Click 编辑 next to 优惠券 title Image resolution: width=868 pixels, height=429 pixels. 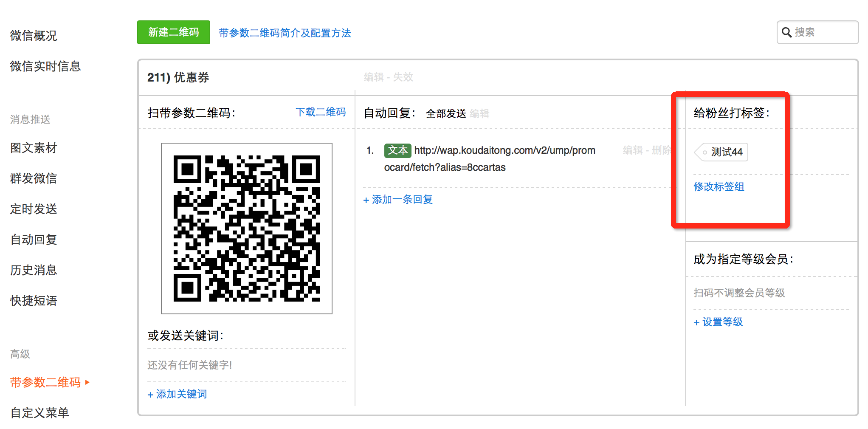coord(374,77)
